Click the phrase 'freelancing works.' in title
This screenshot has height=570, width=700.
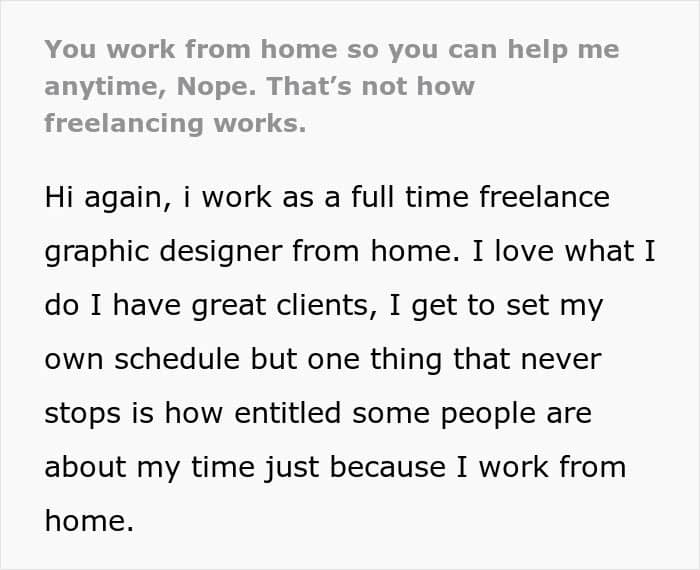coord(175,124)
